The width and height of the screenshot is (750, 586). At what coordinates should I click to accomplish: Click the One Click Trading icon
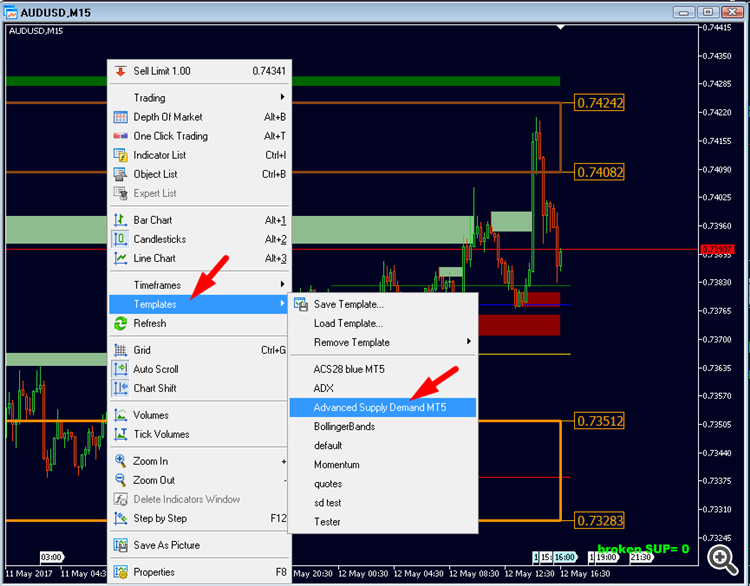coord(121,136)
